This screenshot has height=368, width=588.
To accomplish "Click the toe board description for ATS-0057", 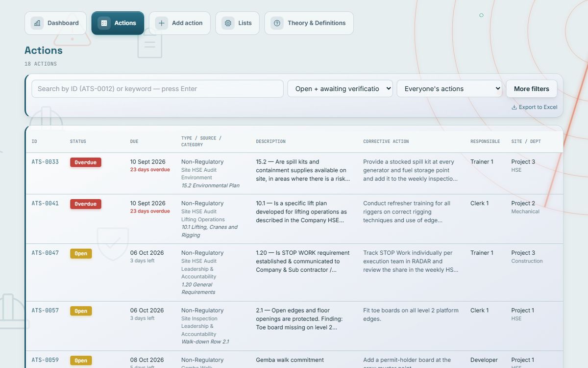I will click(299, 319).
